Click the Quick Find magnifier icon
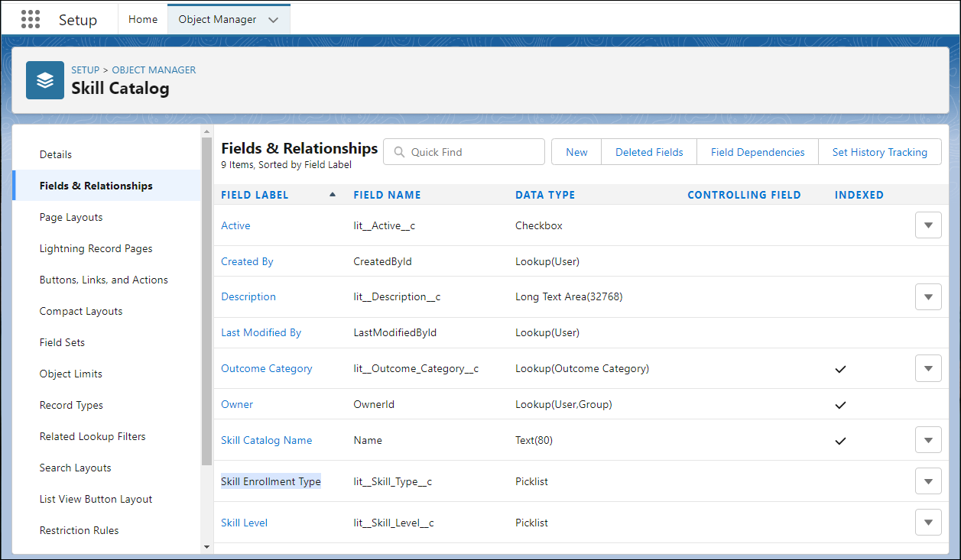Viewport: 961px width, 560px height. pos(399,152)
